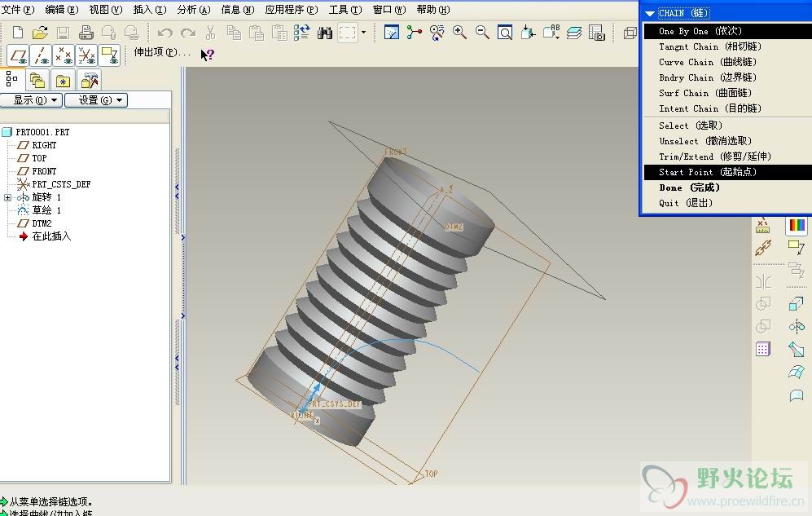Click the What's This help cursor icon
Viewport: 812px width, 516px height.
click(207, 55)
